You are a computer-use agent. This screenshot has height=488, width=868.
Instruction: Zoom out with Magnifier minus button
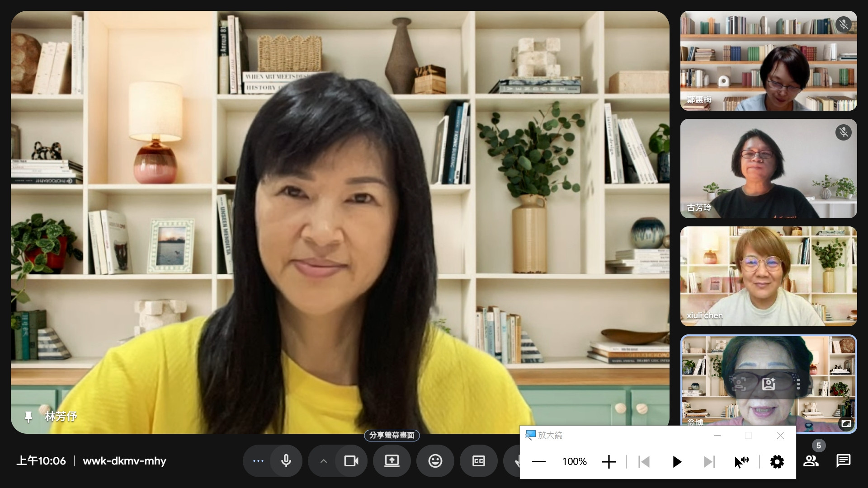[539, 461]
